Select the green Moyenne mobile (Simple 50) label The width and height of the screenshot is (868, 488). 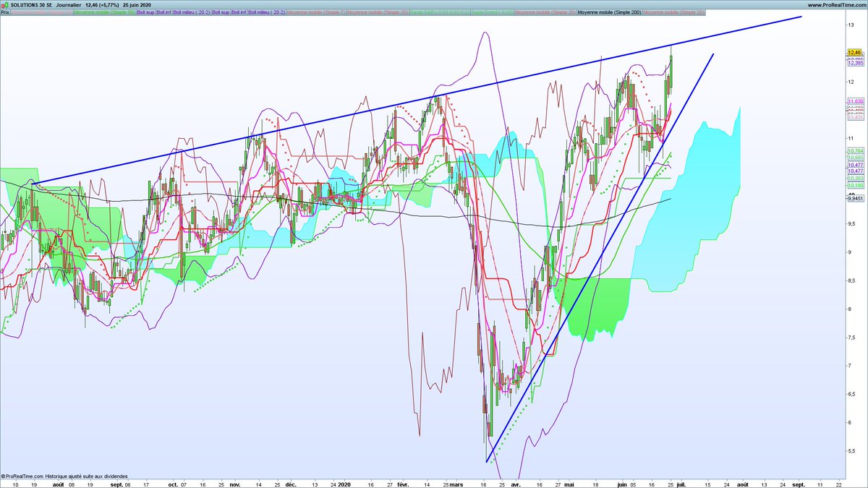(x=106, y=12)
